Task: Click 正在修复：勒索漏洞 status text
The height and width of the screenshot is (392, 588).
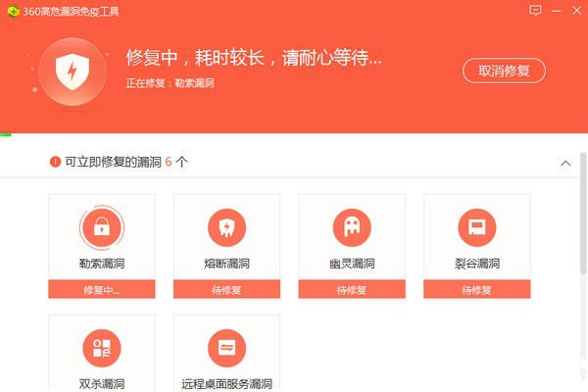Action: (170, 83)
